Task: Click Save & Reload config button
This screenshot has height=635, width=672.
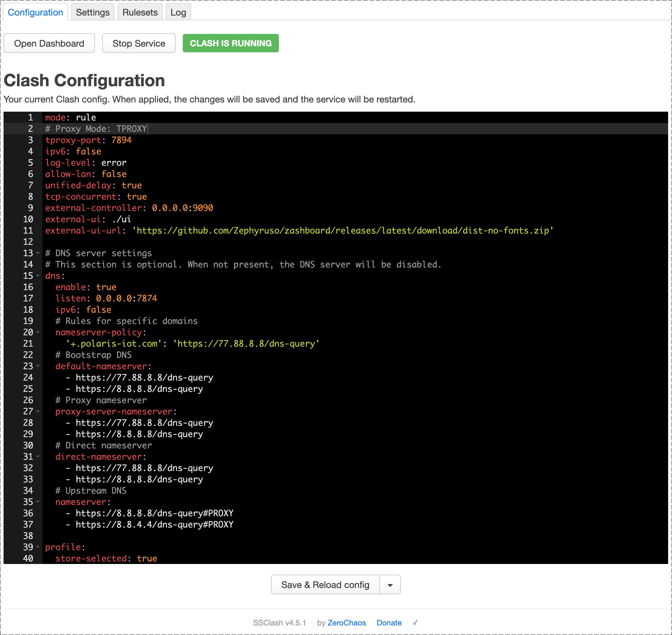Action: pos(325,584)
